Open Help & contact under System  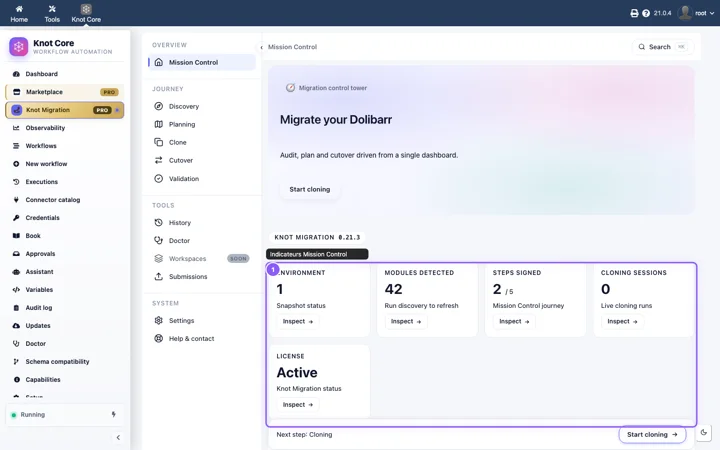202,339
